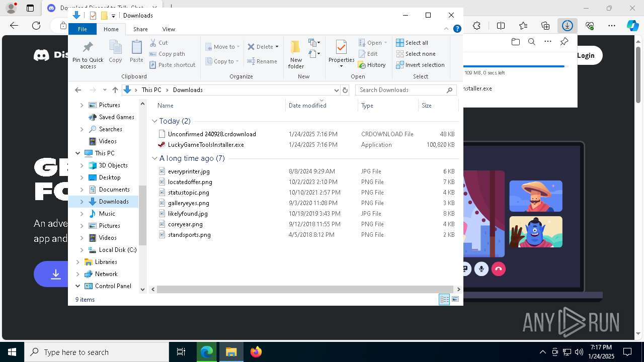Viewport: 644px width, 362px height.
Task: Open downloads folder from Edge panel
Action: coord(516,42)
